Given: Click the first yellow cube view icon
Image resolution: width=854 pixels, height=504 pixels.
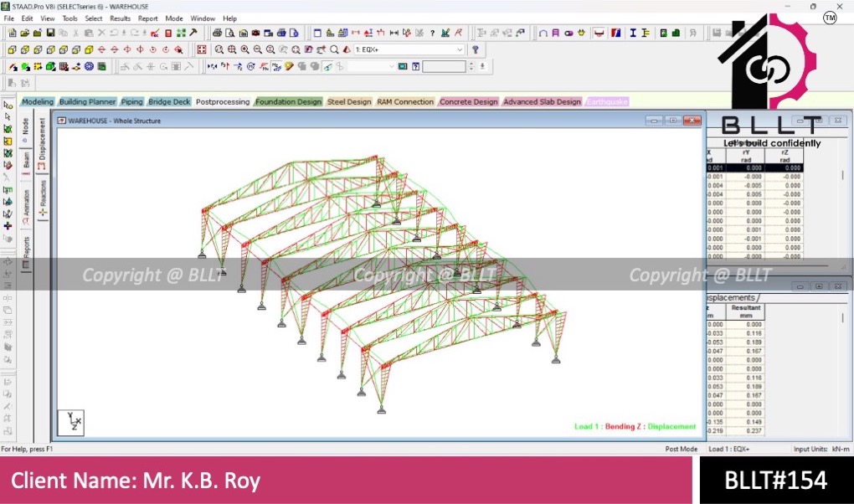Looking at the screenshot, I should tap(12, 49).
